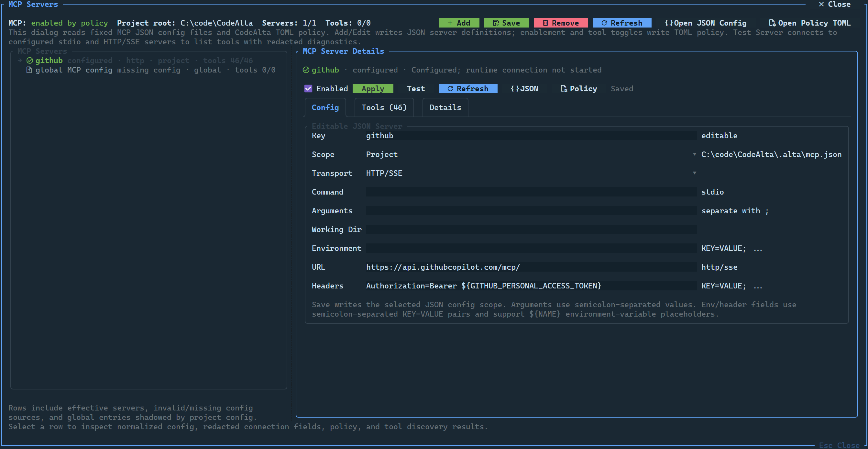Switch to the Details tab

(445, 107)
